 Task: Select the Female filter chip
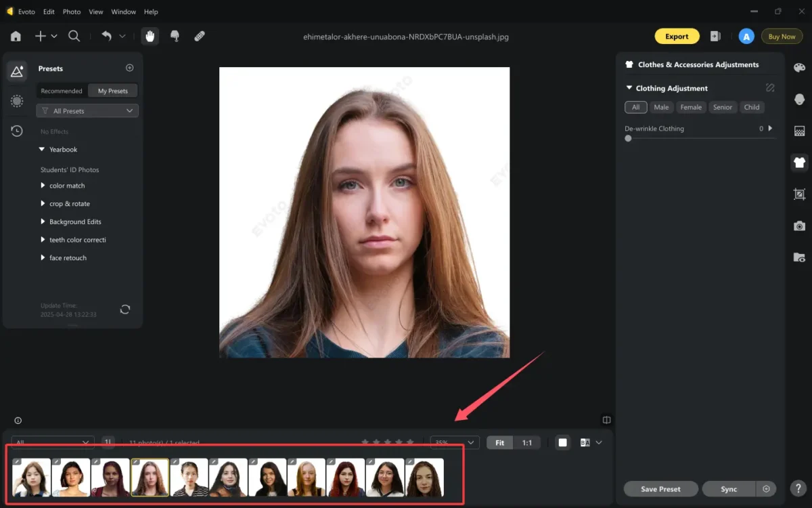pyautogui.click(x=691, y=107)
